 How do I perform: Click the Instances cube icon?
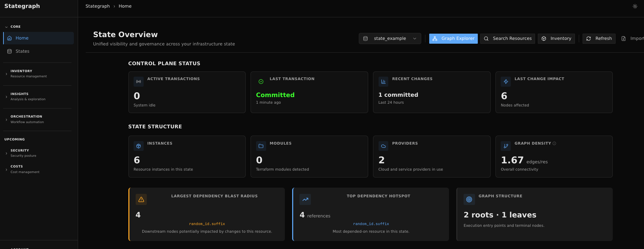138,146
